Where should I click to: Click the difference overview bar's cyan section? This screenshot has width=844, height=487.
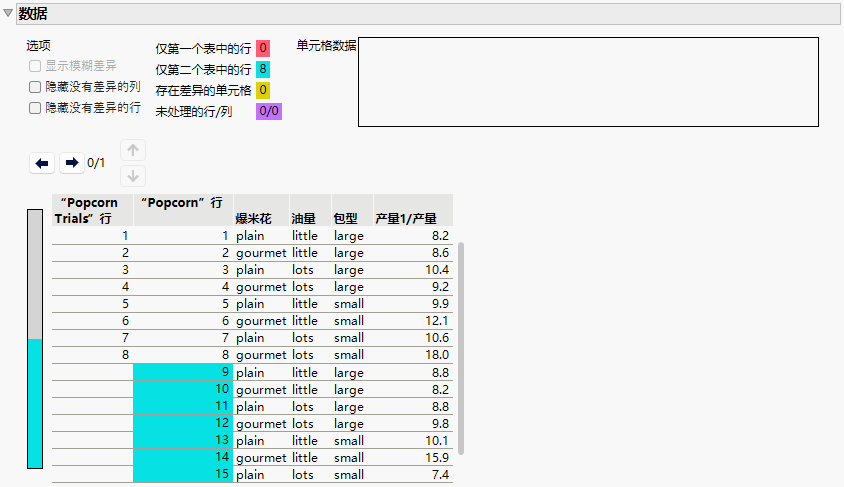click(35, 404)
